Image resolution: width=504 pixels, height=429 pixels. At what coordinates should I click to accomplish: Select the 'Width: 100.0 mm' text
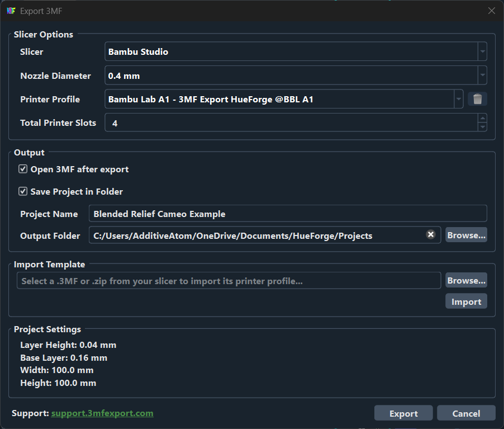click(57, 370)
